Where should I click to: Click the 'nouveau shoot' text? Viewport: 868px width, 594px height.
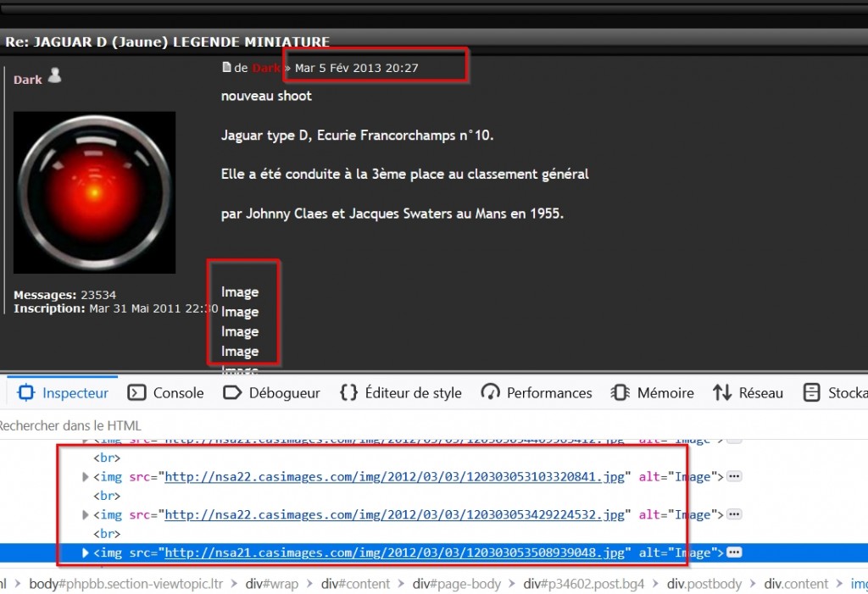[266, 96]
